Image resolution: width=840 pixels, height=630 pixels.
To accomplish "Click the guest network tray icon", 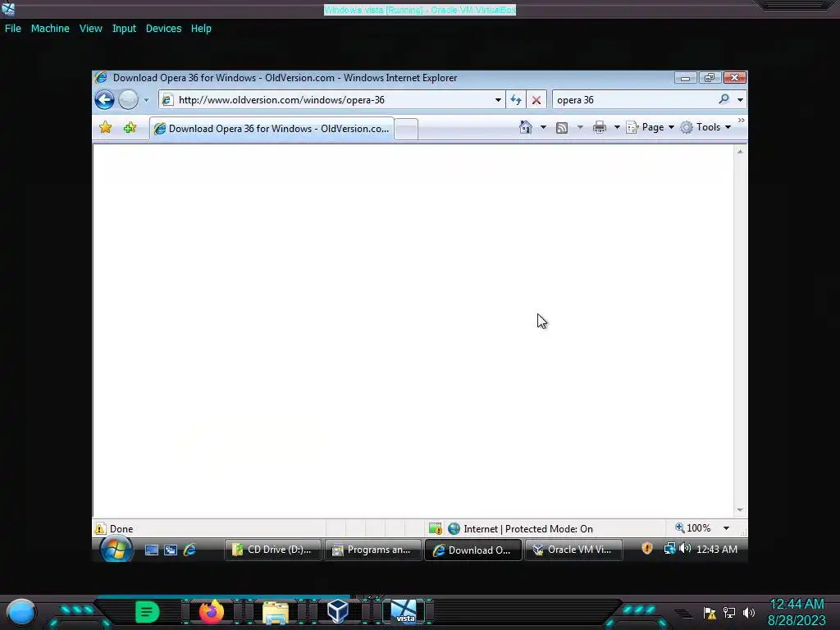I will (x=669, y=549).
